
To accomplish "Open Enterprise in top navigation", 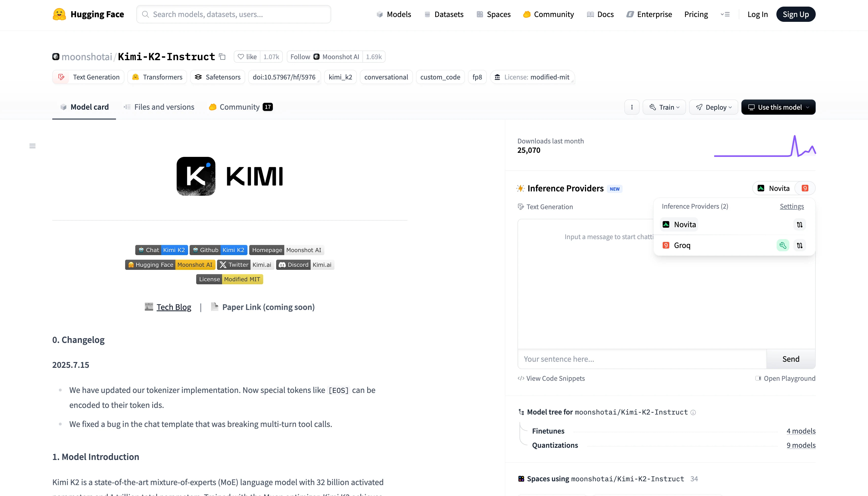I will 649,14.
